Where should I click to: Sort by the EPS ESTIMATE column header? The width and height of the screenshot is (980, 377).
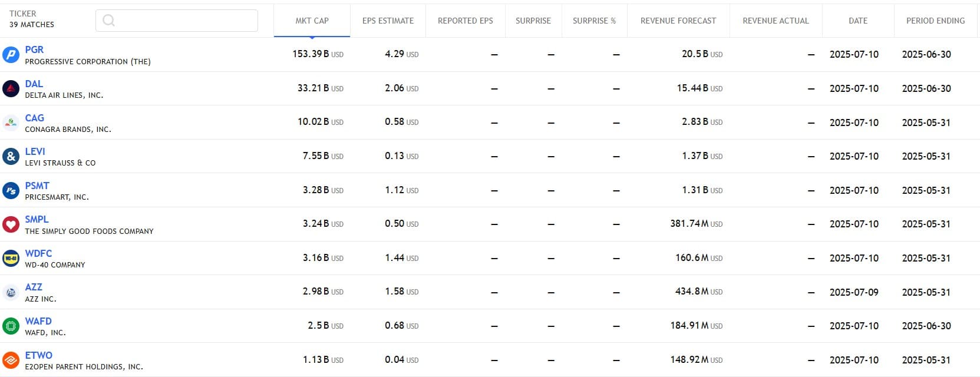[388, 21]
